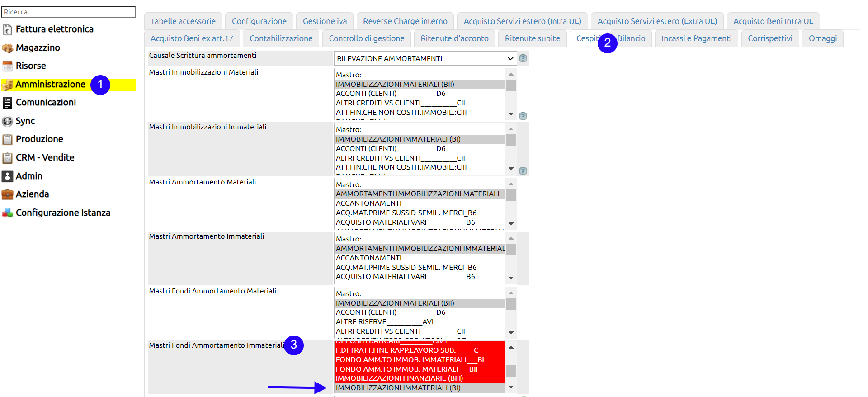Click the Magazzino boxes icon

click(7, 48)
